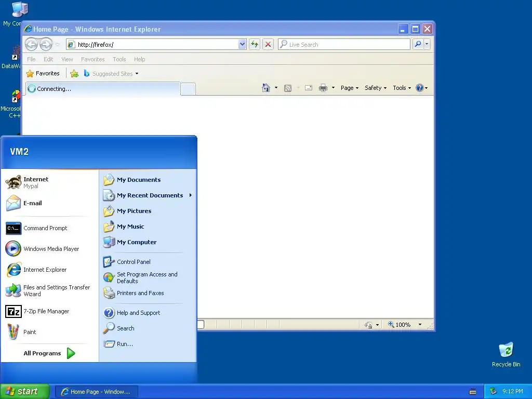Open the Tools dropdown in the command bar
Viewport: 532px width, 399px height.
click(x=402, y=88)
